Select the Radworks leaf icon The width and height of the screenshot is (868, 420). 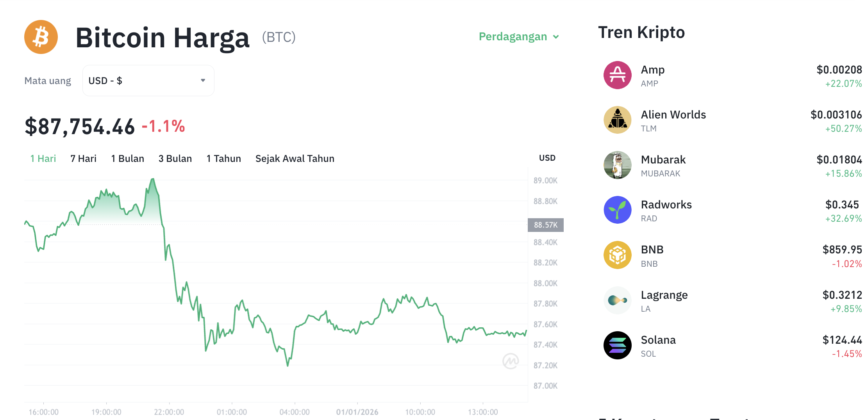tap(617, 210)
